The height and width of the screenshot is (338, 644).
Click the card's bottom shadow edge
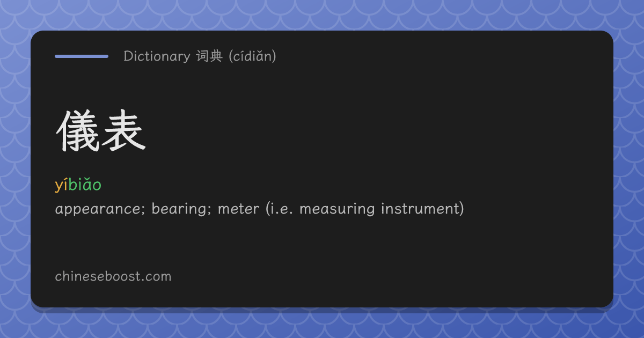(x=322, y=310)
